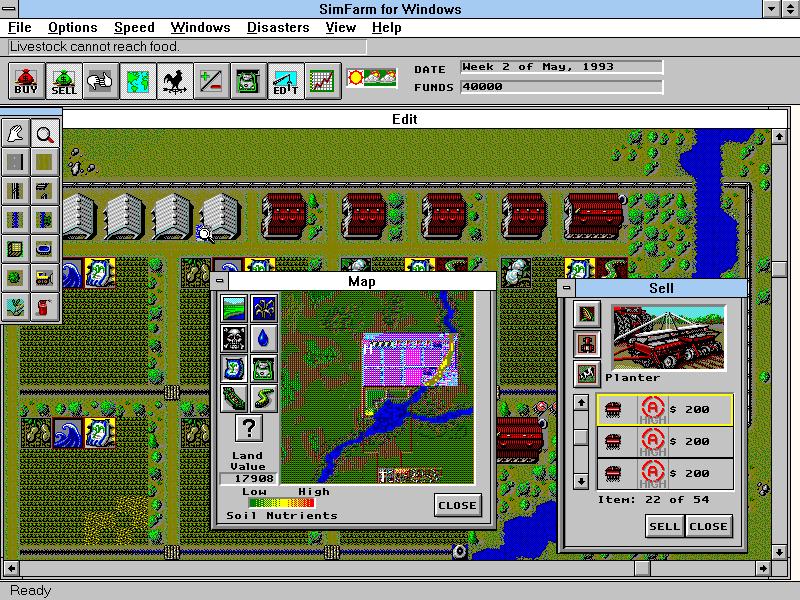Image resolution: width=800 pixels, height=600 pixels.
Task: Select the livestock cow category in Sell
Action: [x=587, y=373]
